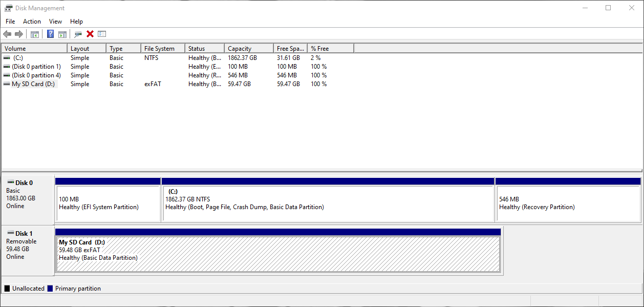Sort by the Capacity column header
The image size is (644, 307).
click(249, 49)
